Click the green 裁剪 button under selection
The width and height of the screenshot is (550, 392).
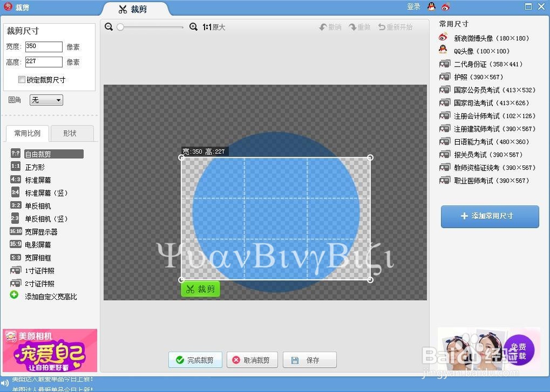click(x=200, y=289)
